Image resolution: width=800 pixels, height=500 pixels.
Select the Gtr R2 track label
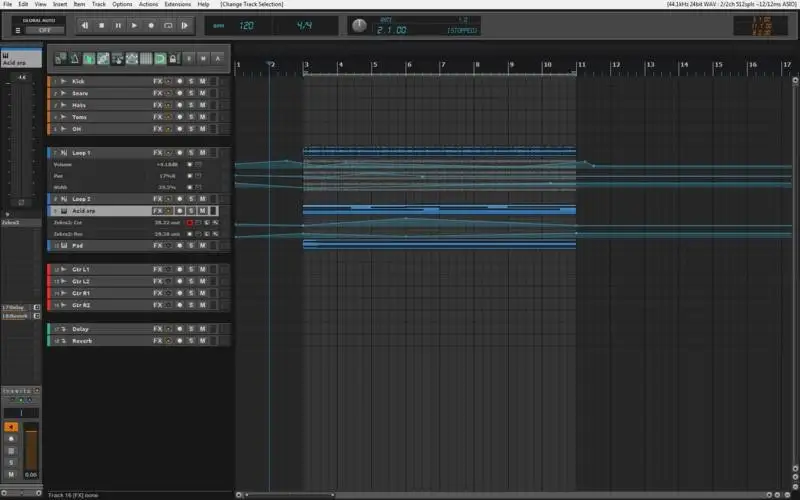pos(81,304)
